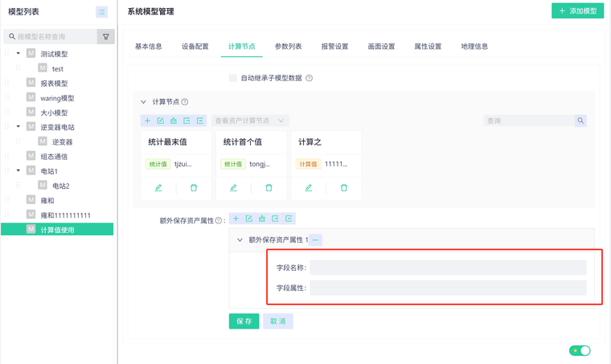Click the magnifier search icon next to 查询
Viewport: 611px width, 364px height.
(580, 121)
